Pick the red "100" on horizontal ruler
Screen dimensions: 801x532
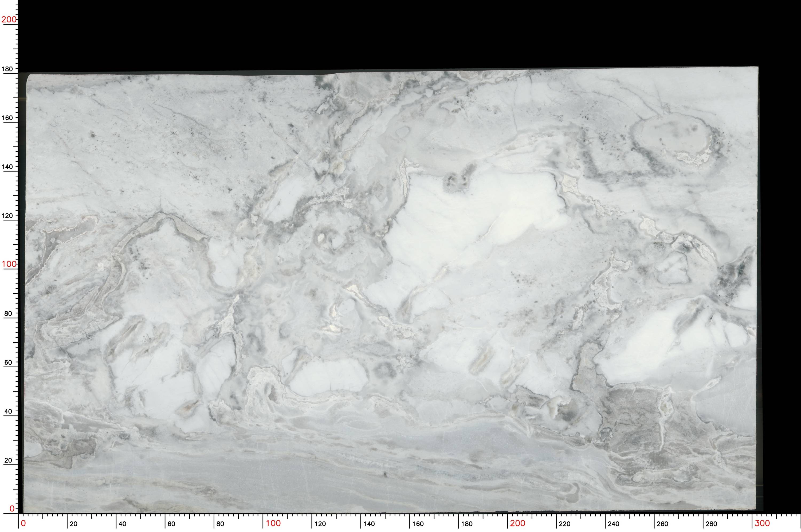point(273,523)
